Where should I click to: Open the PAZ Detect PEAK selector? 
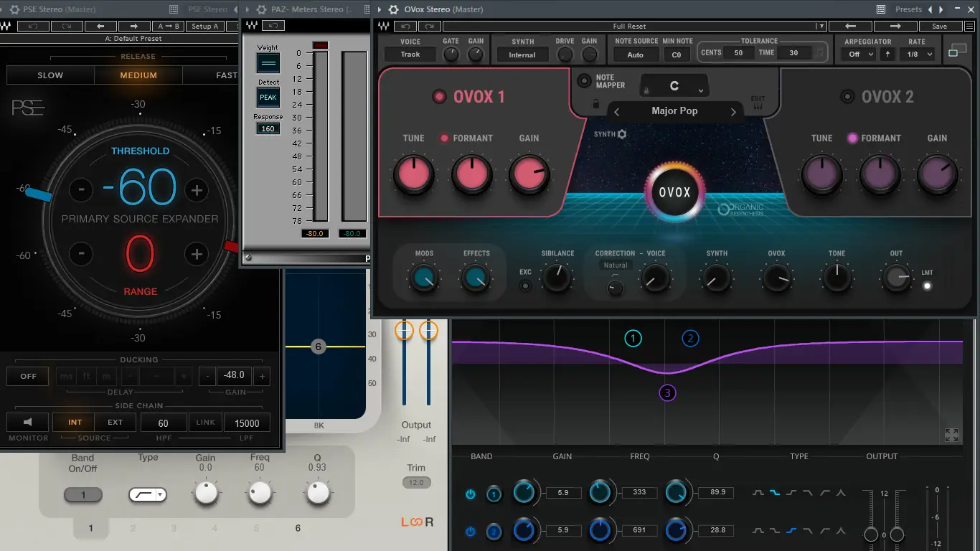tap(268, 97)
